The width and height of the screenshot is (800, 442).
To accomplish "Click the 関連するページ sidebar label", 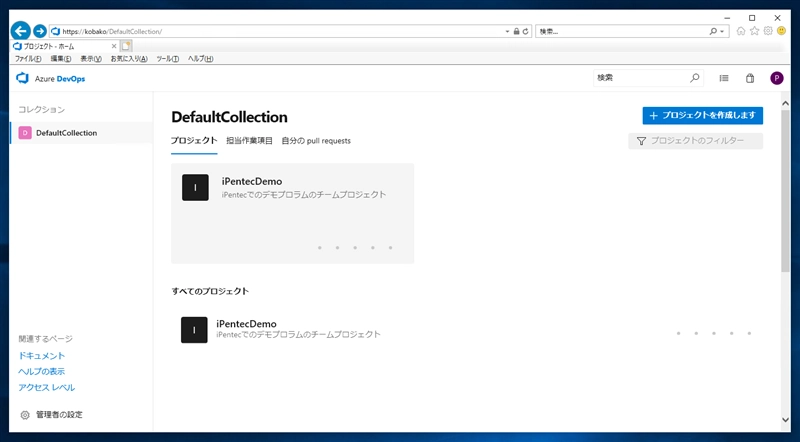I will [x=46, y=339].
